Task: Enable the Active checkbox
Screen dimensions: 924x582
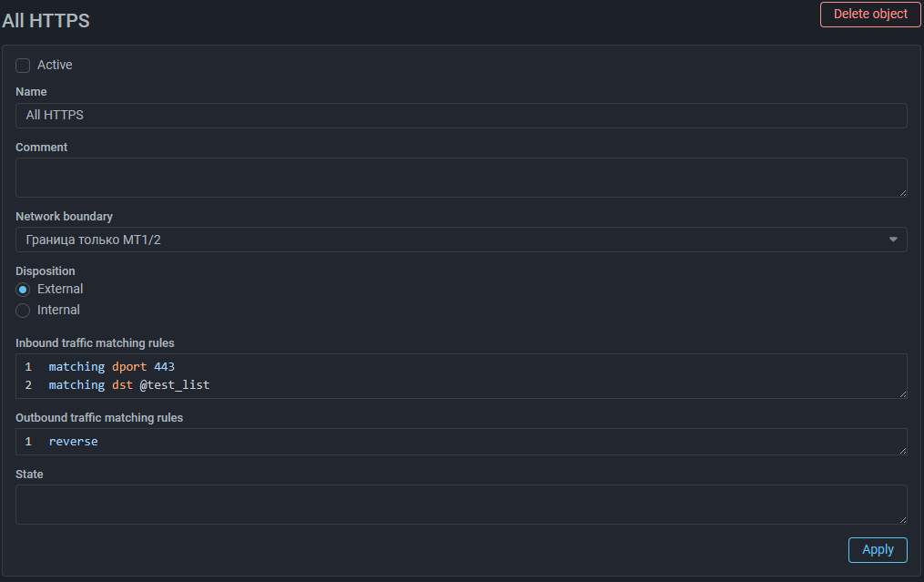Action: [23, 66]
